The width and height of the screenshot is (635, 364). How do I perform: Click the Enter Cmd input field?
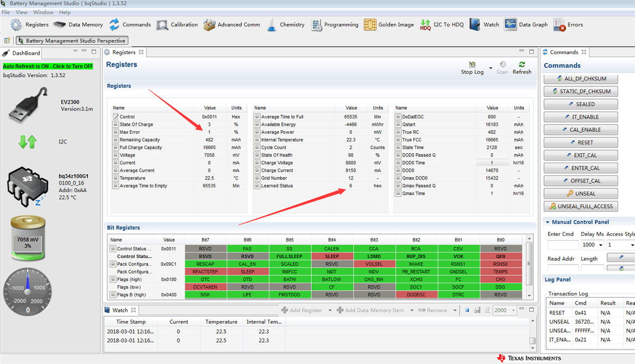(563, 245)
